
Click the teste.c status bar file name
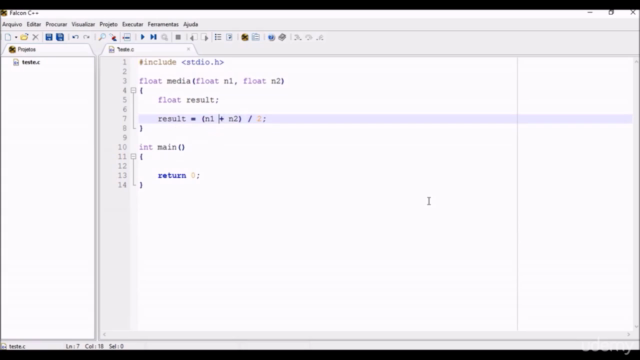point(17,346)
